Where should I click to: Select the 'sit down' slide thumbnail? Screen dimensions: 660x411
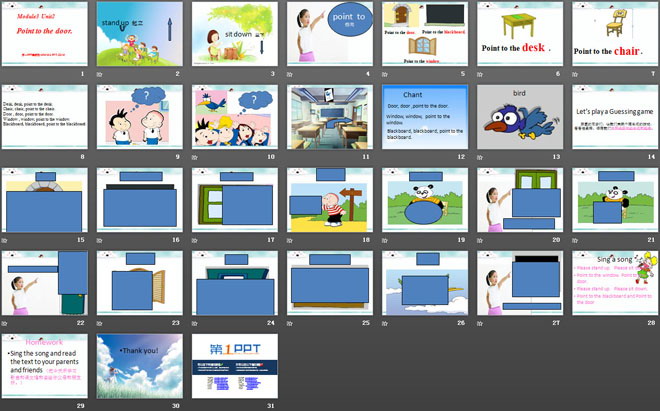234,33
